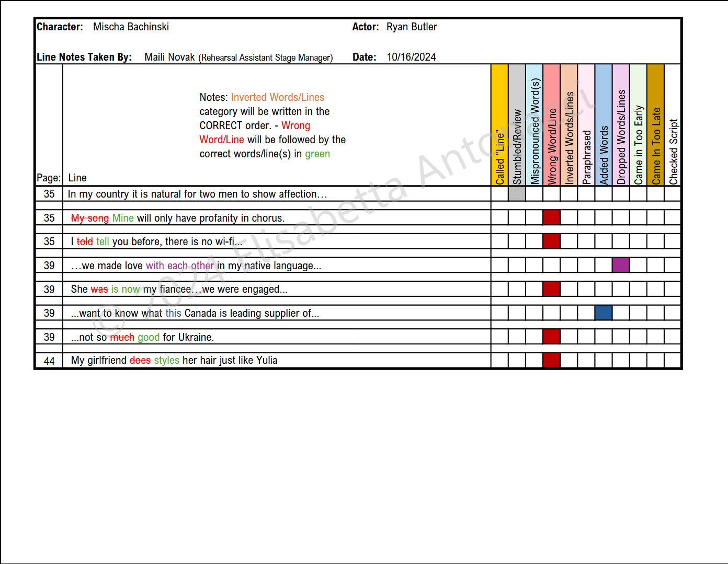728x564 pixels.
Task: Click struck-through "My song" text
Action: pos(90,218)
